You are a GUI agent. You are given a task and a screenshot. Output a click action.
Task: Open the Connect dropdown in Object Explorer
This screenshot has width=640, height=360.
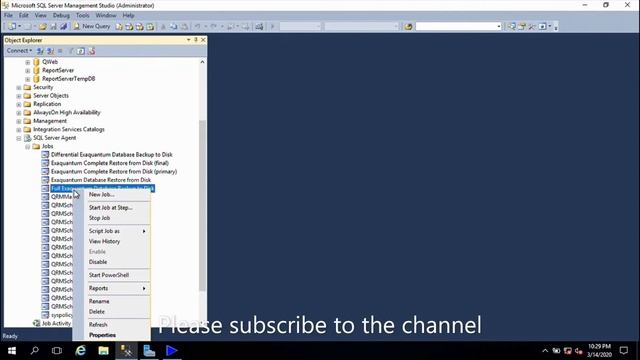[x=19, y=51]
